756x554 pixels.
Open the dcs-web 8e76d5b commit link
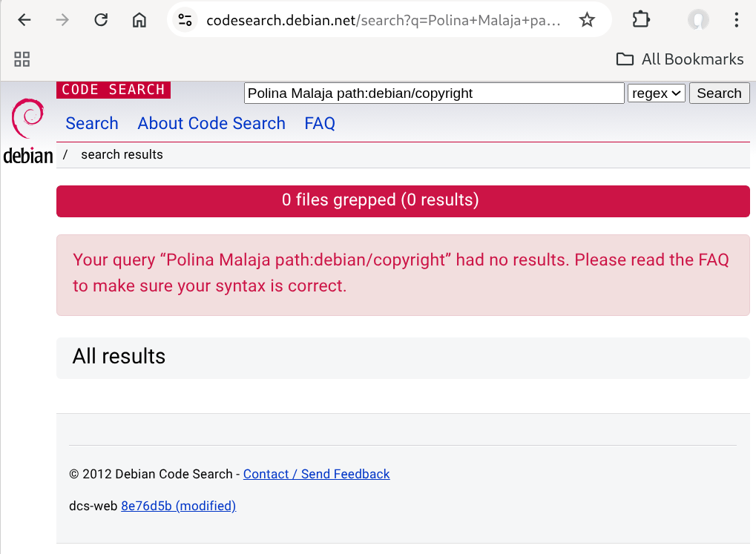click(178, 506)
